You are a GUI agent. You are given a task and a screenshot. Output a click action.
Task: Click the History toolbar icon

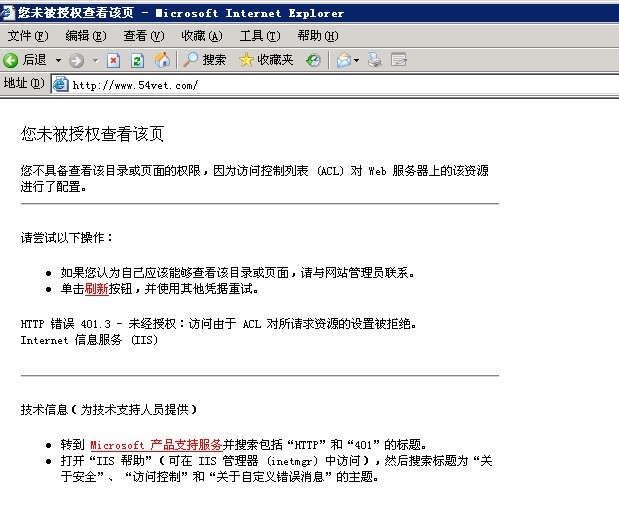pos(313,60)
